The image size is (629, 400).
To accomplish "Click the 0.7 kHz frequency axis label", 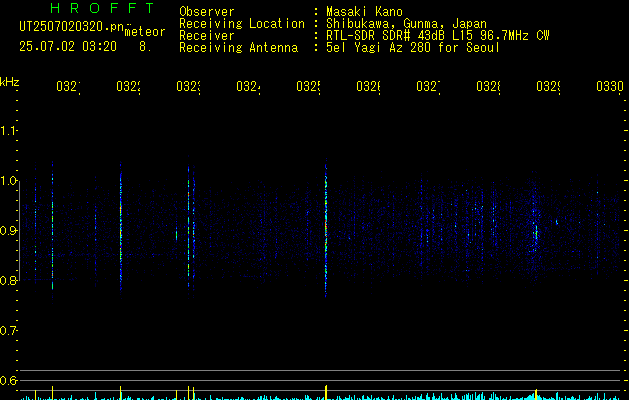I will [8, 331].
